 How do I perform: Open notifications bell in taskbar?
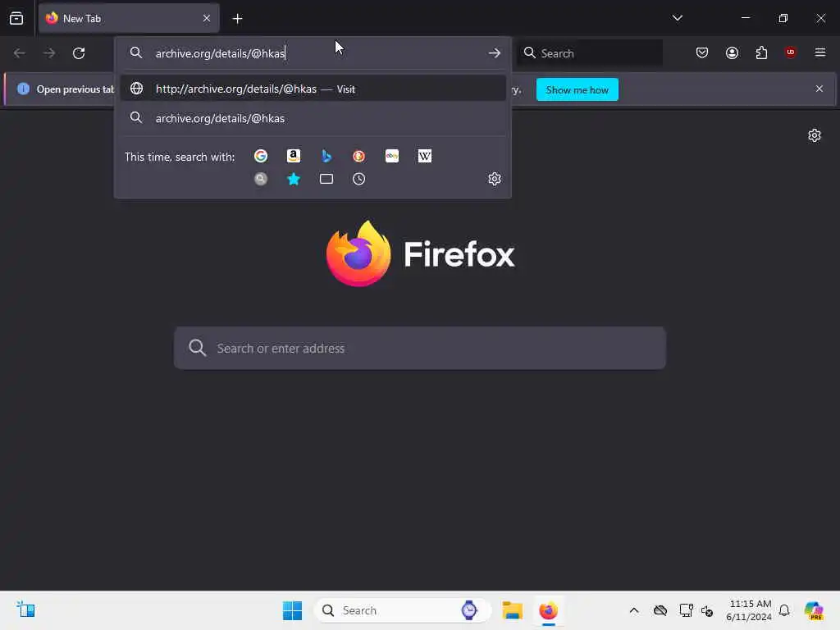click(x=784, y=610)
